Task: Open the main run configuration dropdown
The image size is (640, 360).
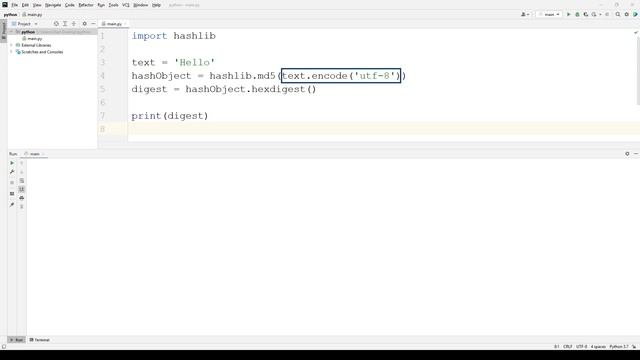Action: click(x=549, y=14)
